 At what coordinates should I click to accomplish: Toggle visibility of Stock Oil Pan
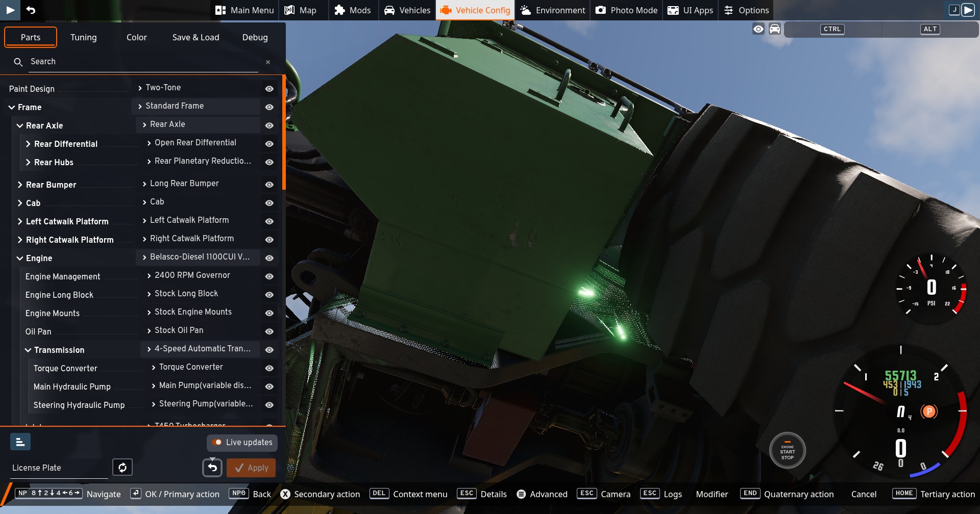click(269, 331)
